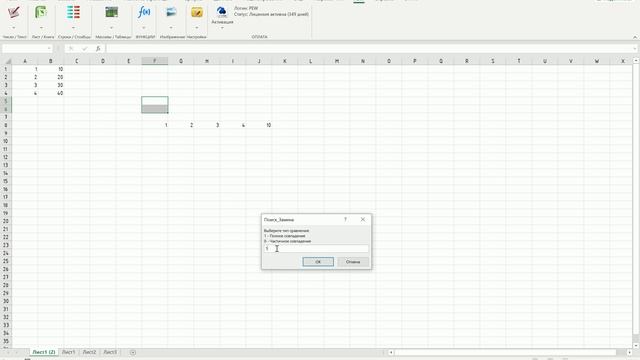Select cell G8 with value 2
This screenshot has width=640, height=360.
pyautogui.click(x=181, y=125)
